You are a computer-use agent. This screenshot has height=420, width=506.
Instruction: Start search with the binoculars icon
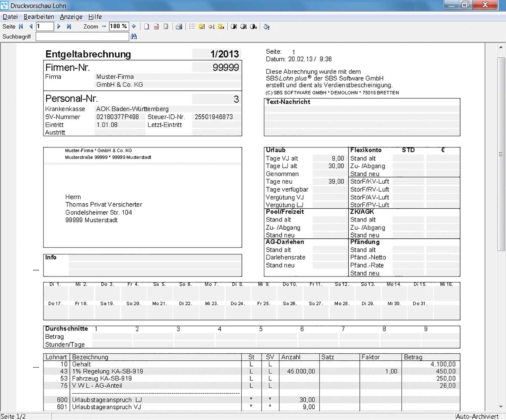point(133,37)
